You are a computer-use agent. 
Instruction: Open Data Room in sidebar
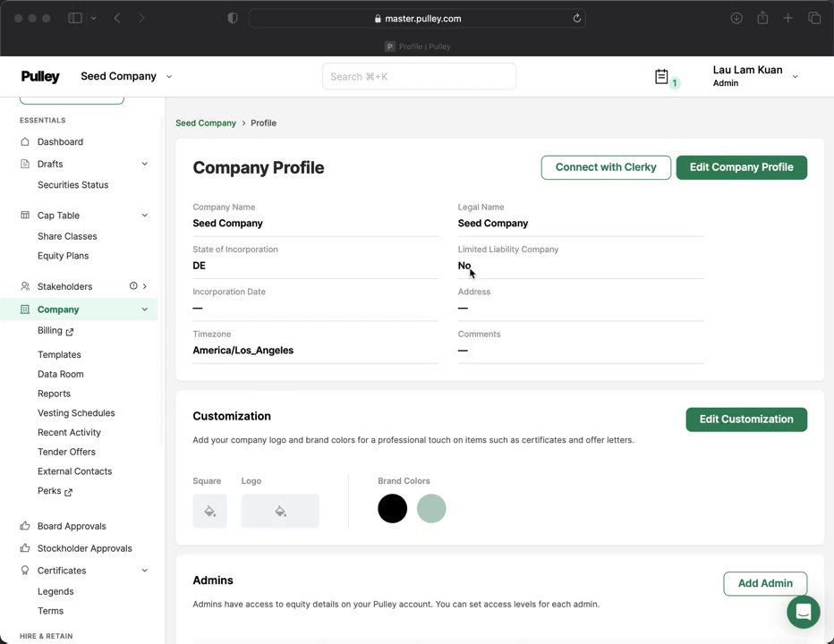pyautogui.click(x=60, y=375)
